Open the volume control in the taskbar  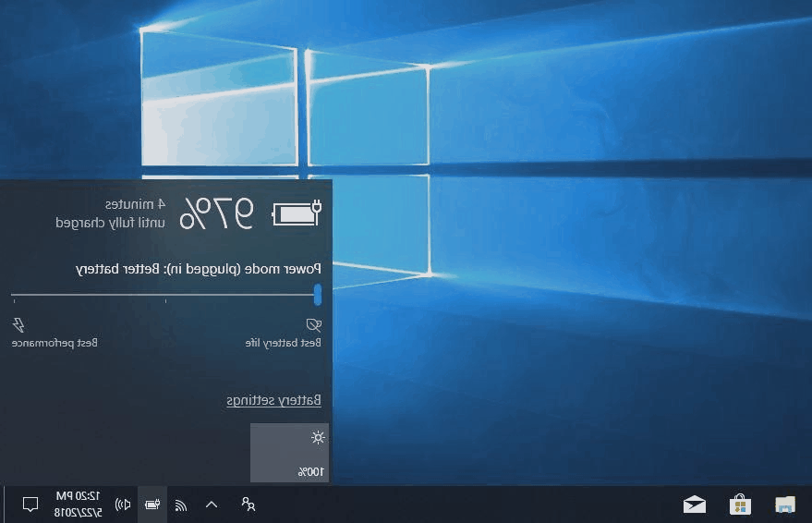pyautogui.click(x=123, y=505)
